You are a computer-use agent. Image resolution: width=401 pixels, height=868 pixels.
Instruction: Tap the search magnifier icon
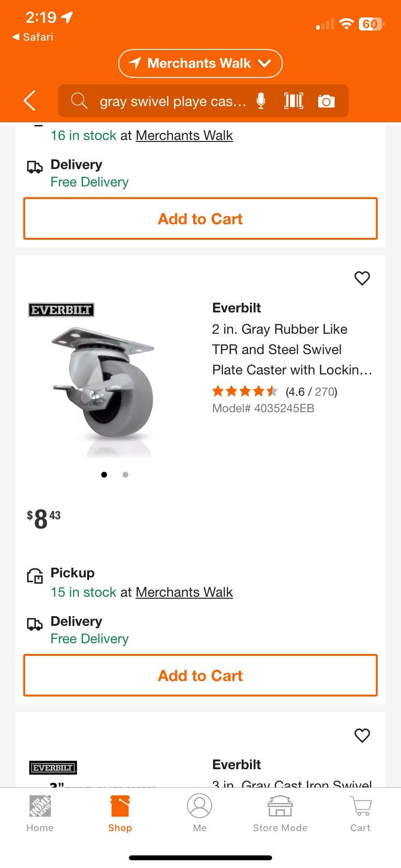click(x=79, y=101)
